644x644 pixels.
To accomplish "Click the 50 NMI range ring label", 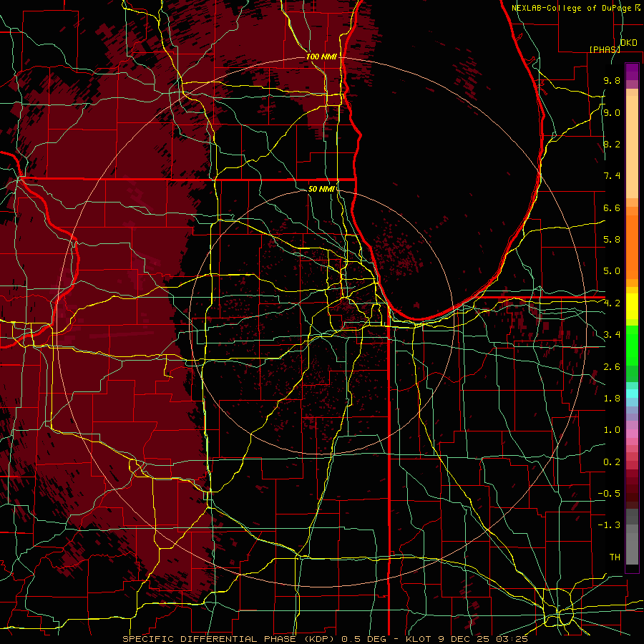I will coord(321,189).
